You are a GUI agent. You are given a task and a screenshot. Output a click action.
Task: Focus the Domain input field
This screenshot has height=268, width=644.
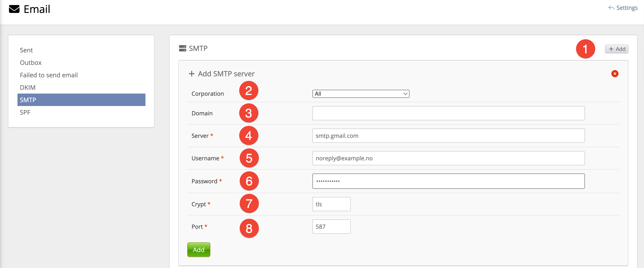click(x=449, y=113)
